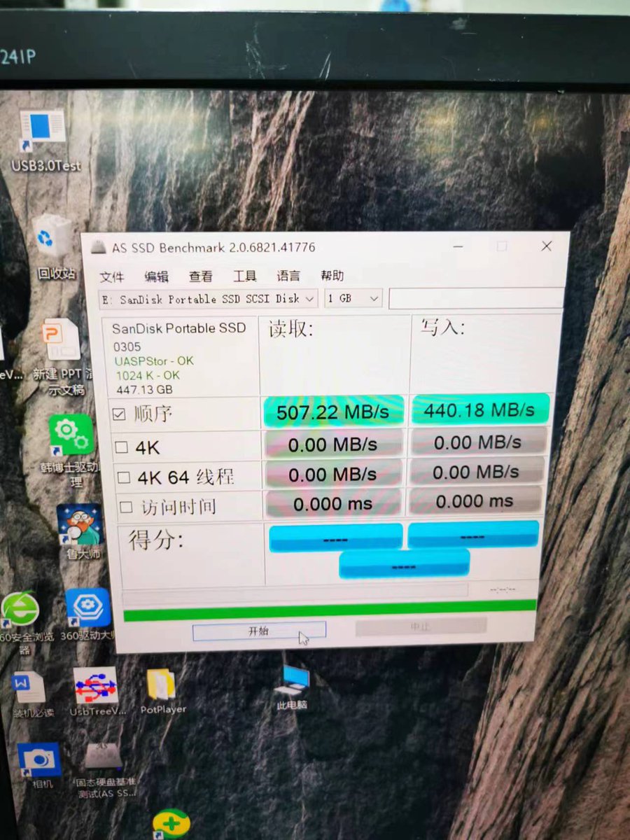Click the read score blue box

click(x=336, y=538)
